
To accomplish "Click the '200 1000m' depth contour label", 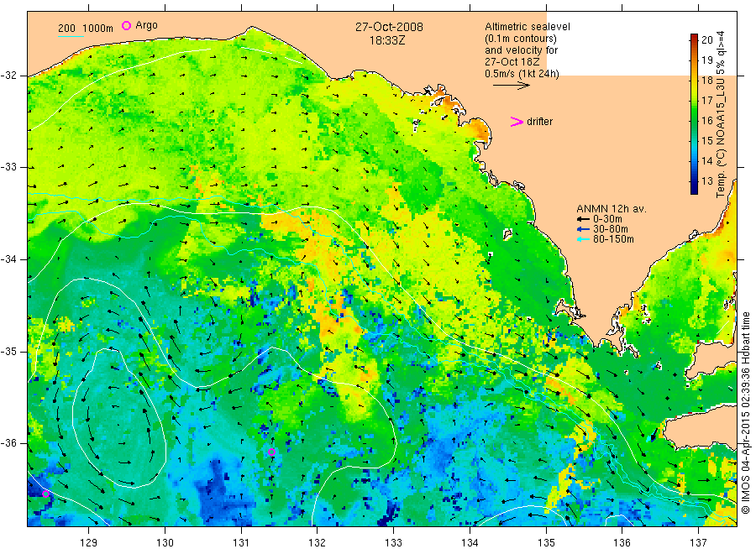I will 86,29.
